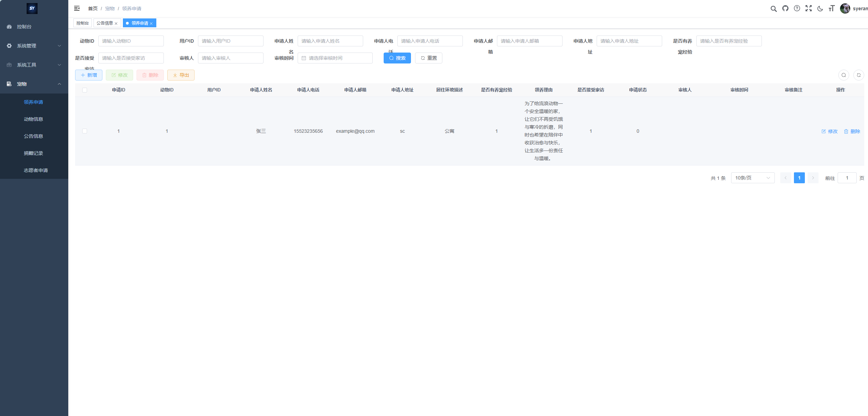Check the row checkbox for 张三
The image size is (868, 416).
[x=85, y=131]
